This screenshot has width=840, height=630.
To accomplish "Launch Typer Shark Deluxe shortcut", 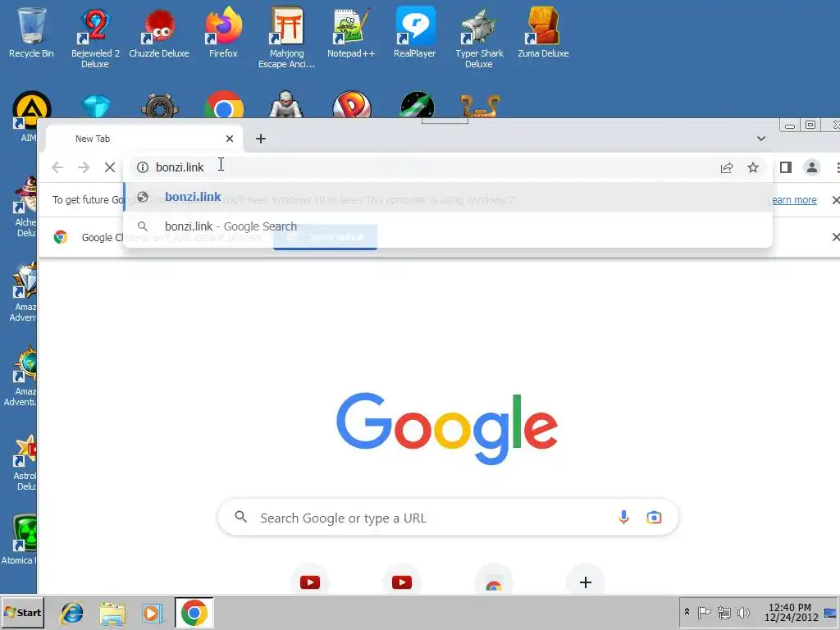I will pyautogui.click(x=479, y=38).
